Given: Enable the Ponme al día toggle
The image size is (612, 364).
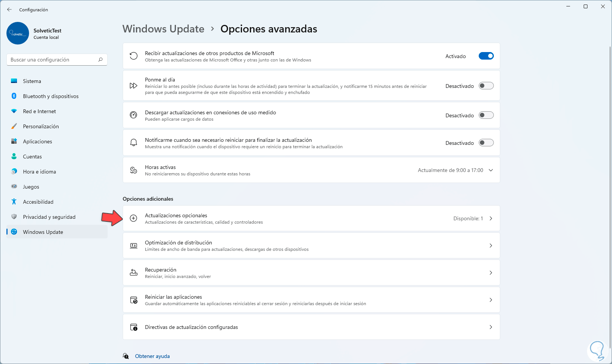Looking at the screenshot, I should (486, 86).
